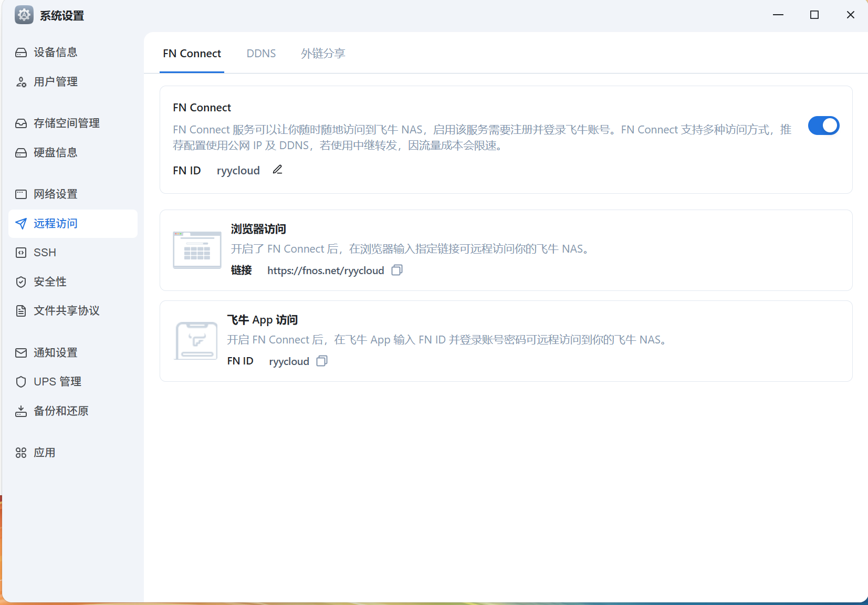This screenshot has width=868, height=605.
Task: Click the browser access illustration
Action: point(197,250)
